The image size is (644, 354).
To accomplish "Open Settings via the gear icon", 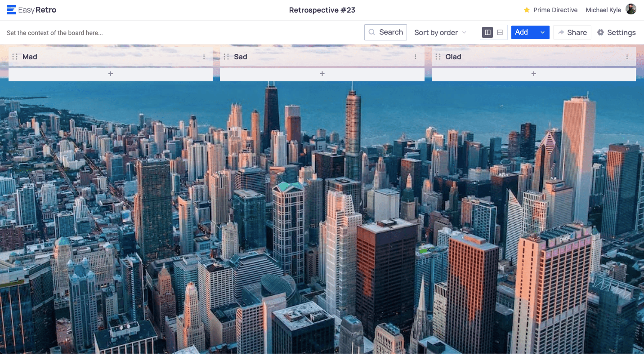I will pos(600,32).
